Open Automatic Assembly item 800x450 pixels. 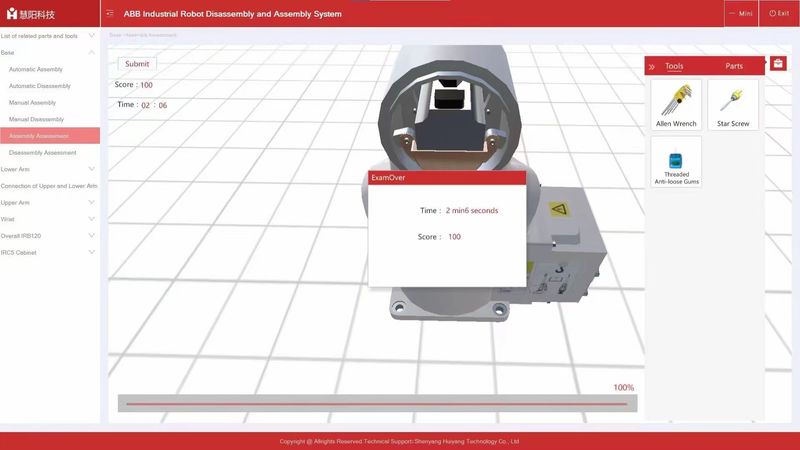tap(36, 69)
